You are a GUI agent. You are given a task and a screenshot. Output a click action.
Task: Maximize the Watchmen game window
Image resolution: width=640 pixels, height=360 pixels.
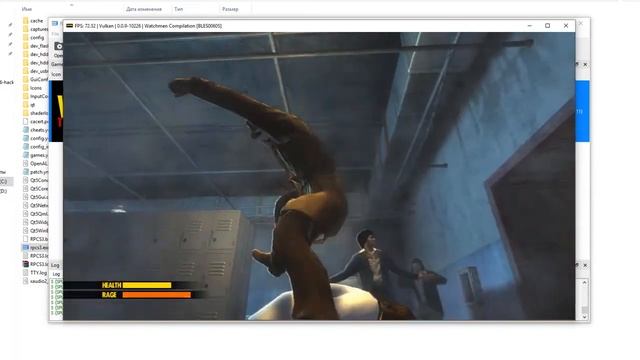click(547, 26)
